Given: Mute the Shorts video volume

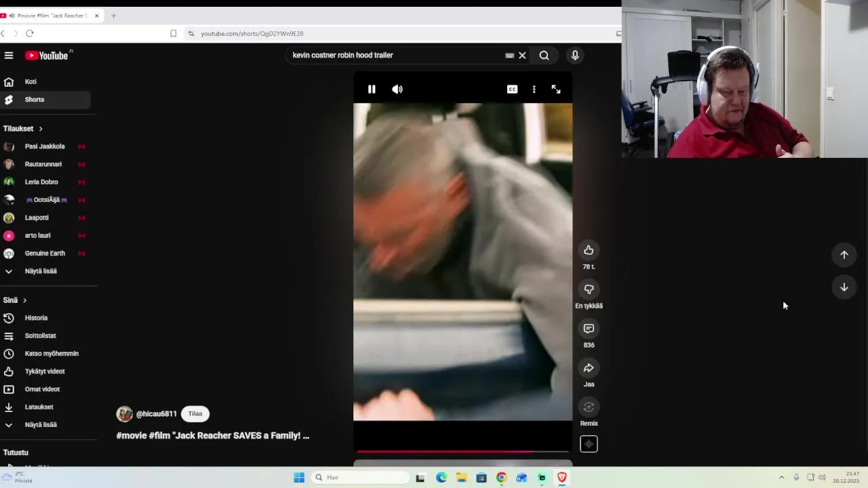Looking at the screenshot, I should pos(397,89).
